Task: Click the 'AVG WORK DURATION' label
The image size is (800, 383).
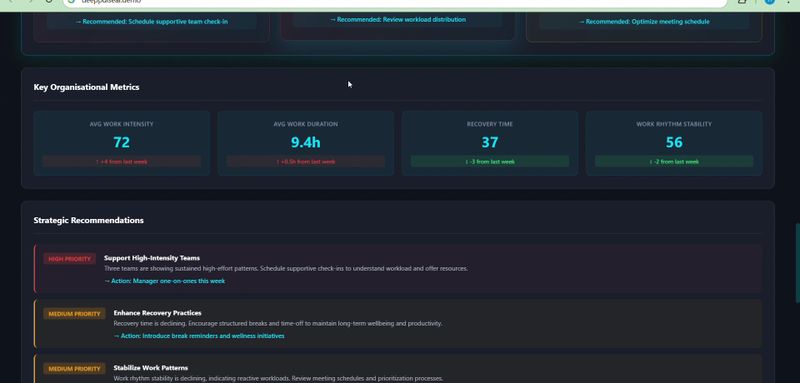Action: (x=306, y=124)
